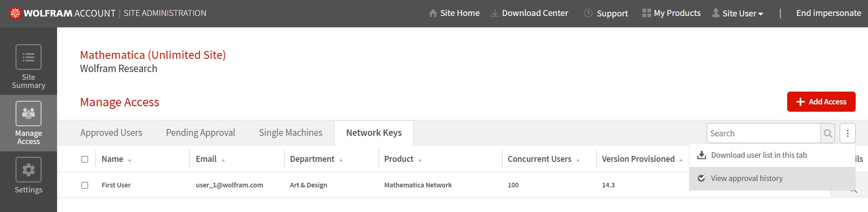Open the Download Center

coord(530,13)
